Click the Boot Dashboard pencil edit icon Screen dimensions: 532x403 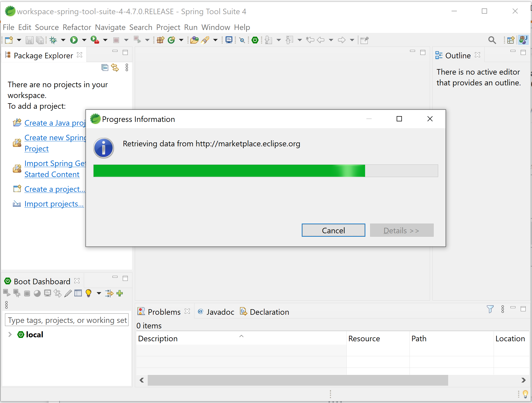(68, 293)
